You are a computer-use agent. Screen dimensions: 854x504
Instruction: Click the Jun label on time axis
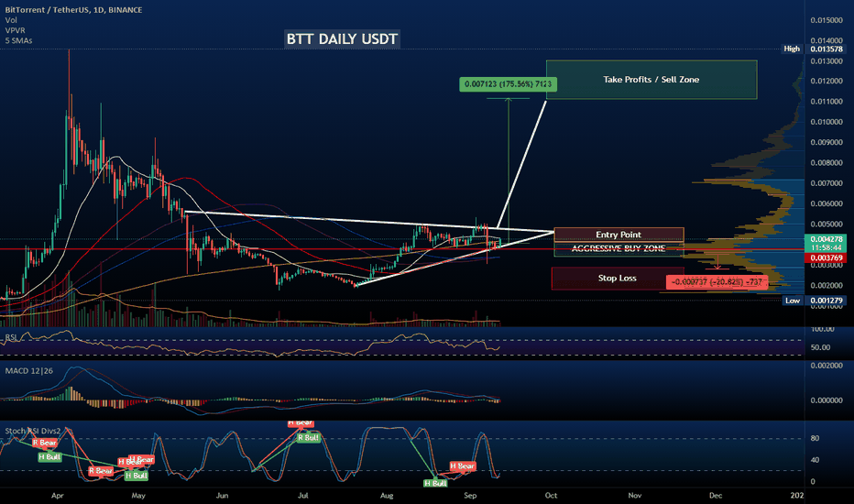point(222,495)
